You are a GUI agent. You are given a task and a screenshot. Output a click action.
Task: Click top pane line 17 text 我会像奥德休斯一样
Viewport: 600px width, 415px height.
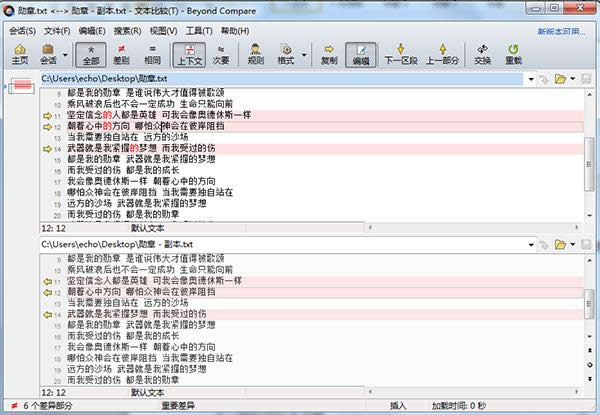point(107,181)
